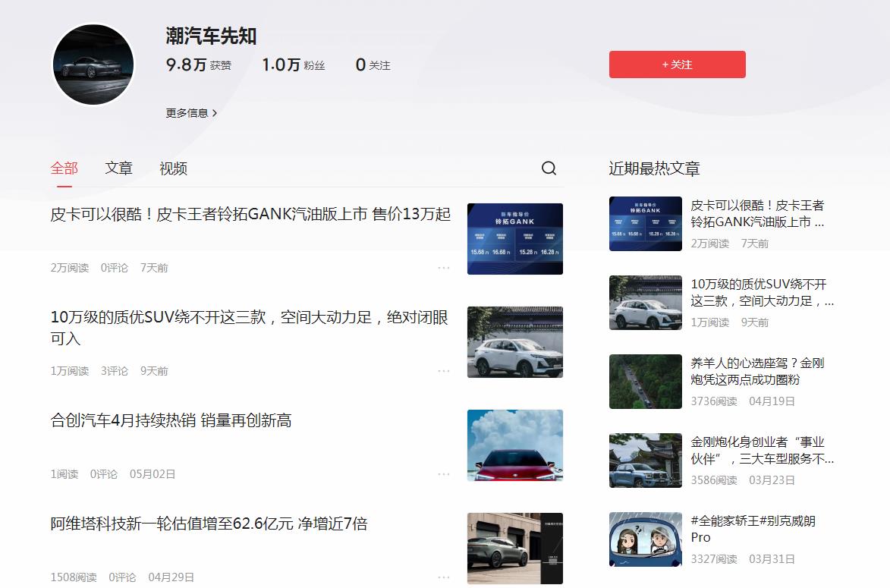Click 04月29日 date under 阿维塔科技 article
Screen dimensions: 890x588
coord(171,577)
